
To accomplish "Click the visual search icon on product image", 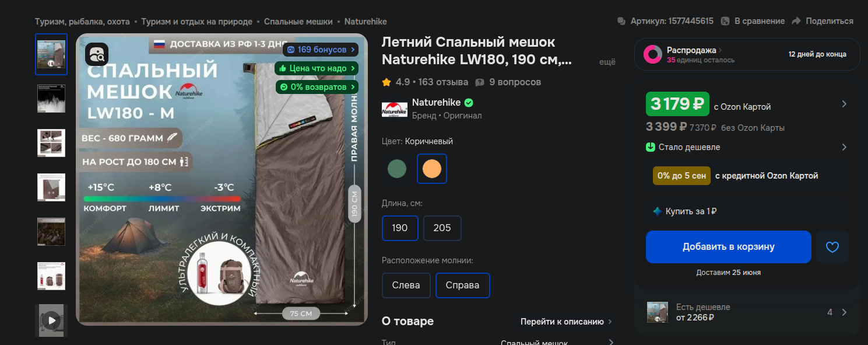I will 97,54.
